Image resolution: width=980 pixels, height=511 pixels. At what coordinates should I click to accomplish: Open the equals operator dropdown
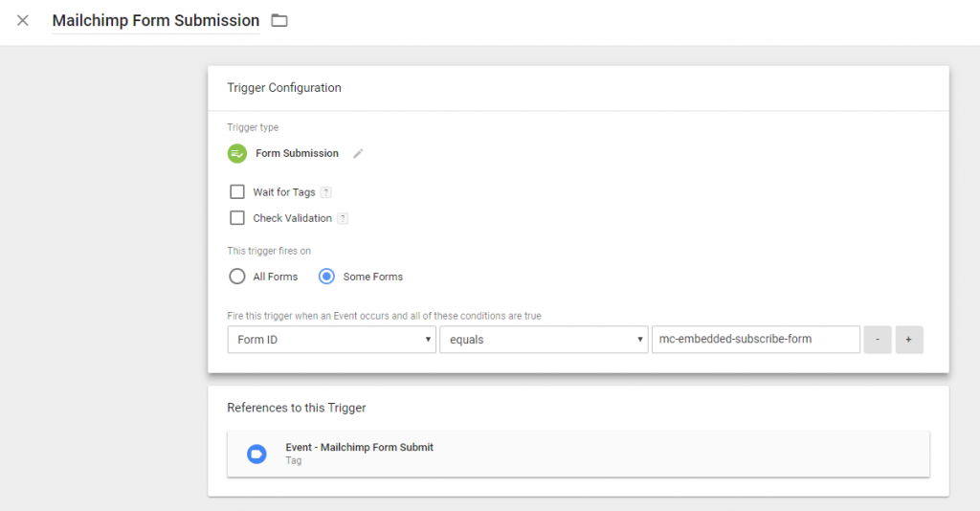coord(544,340)
